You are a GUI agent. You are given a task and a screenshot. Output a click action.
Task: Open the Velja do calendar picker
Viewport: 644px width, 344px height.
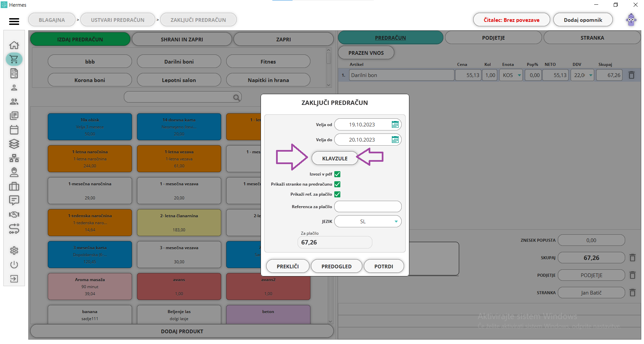(x=395, y=140)
